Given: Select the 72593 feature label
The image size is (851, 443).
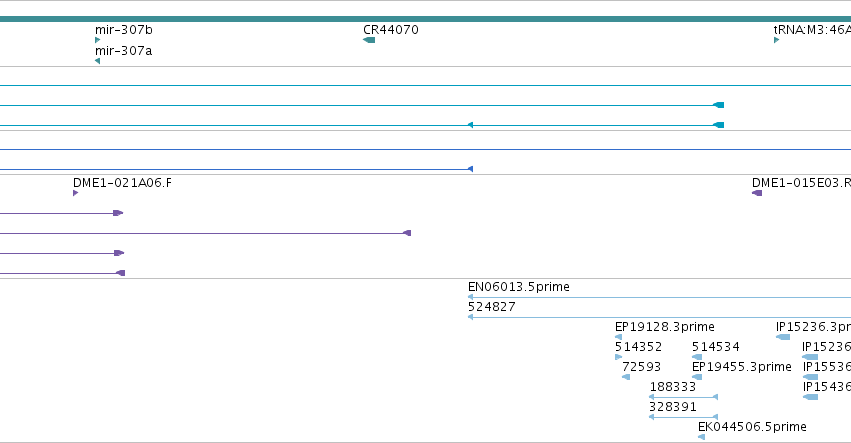Looking at the screenshot, I should tap(642, 367).
